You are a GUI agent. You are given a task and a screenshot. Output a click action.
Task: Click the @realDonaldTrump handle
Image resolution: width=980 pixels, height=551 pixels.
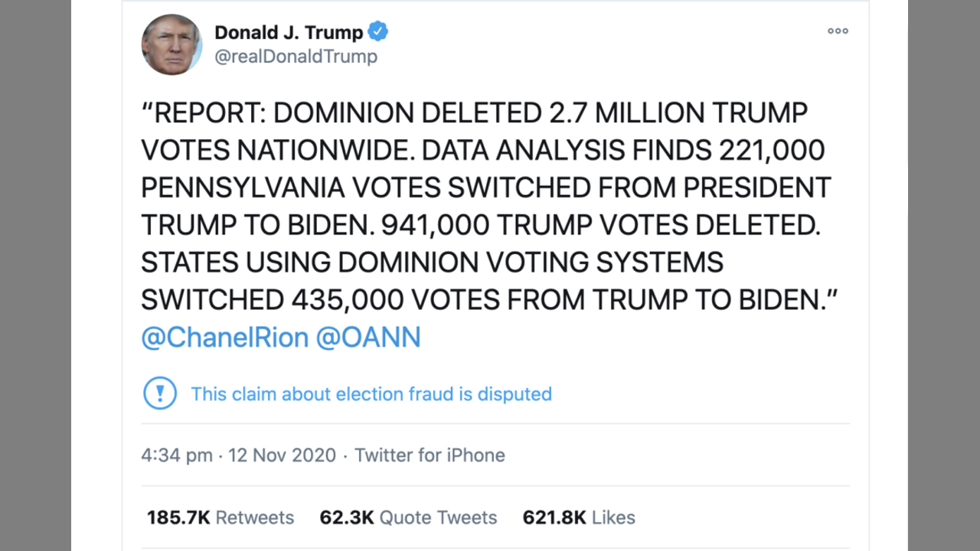(x=296, y=57)
